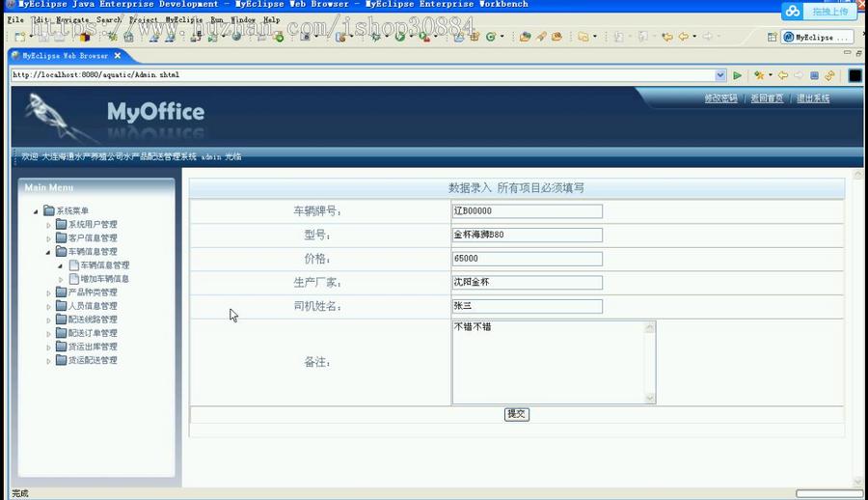Open the File menu
This screenshot has height=500, width=868.
(x=15, y=20)
